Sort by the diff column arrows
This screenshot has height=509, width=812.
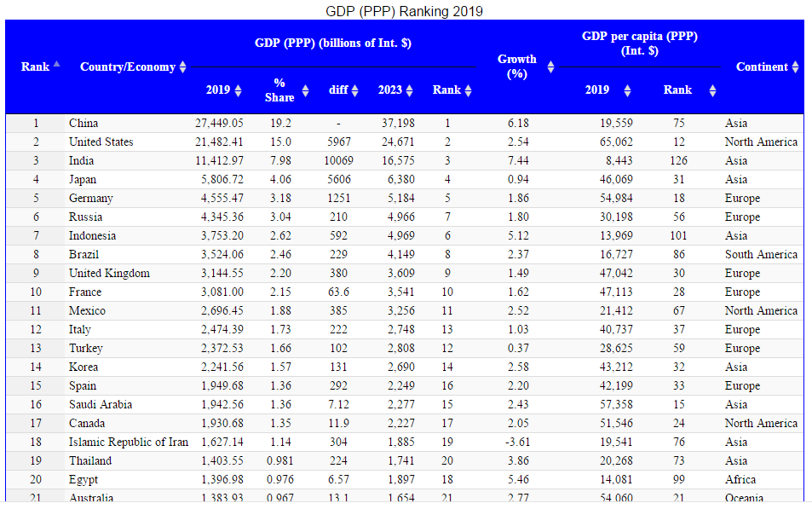354,90
